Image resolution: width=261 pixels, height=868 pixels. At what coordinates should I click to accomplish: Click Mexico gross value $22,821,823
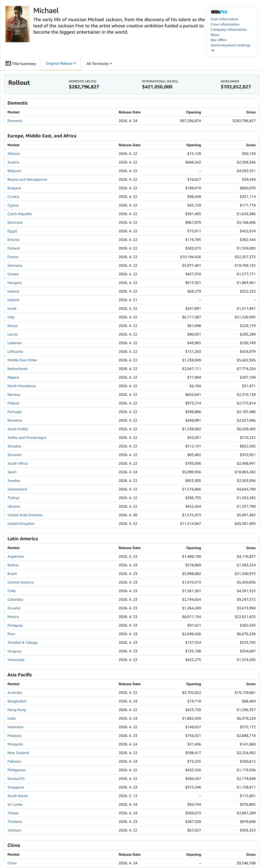(x=245, y=617)
